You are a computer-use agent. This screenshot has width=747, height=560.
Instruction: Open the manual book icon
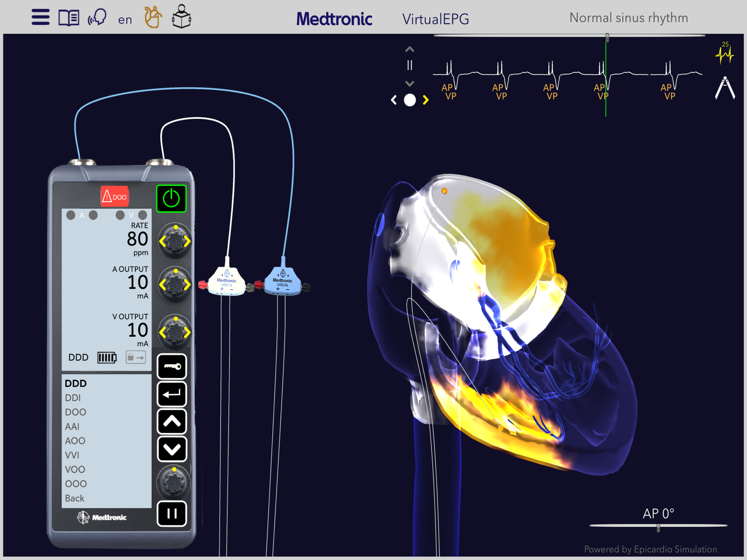(x=69, y=17)
